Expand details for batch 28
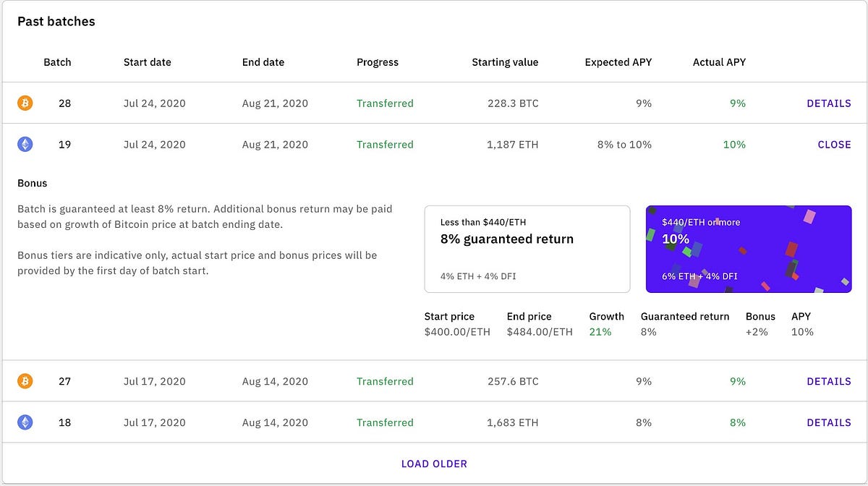 pos(829,103)
